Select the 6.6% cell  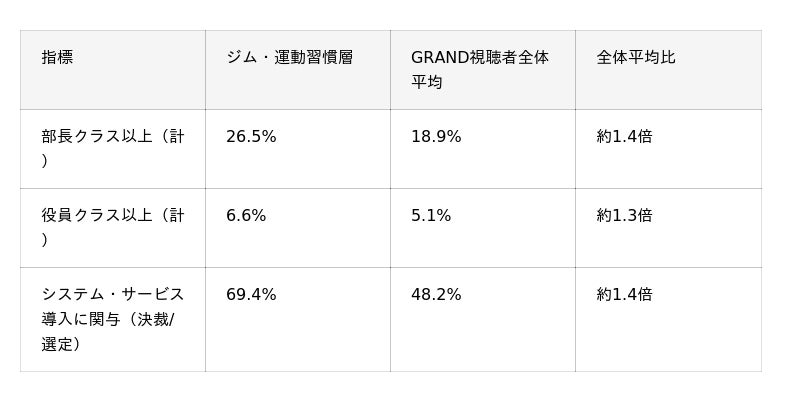[298, 228]
